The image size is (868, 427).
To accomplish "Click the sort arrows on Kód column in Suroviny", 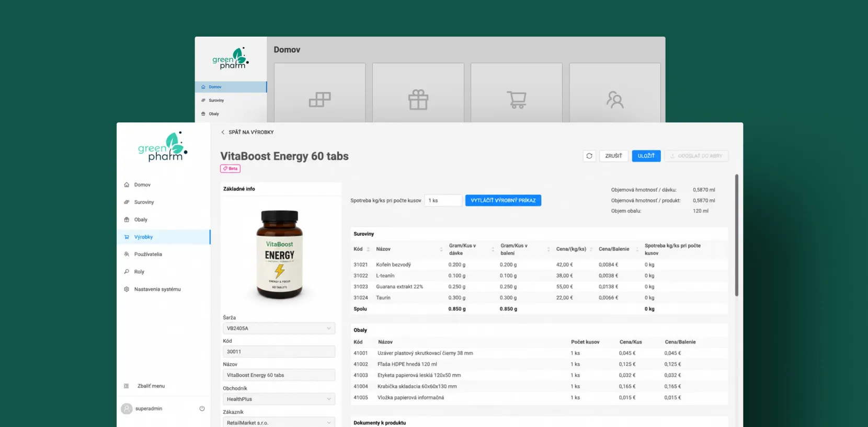I will [x=368, y=249].
